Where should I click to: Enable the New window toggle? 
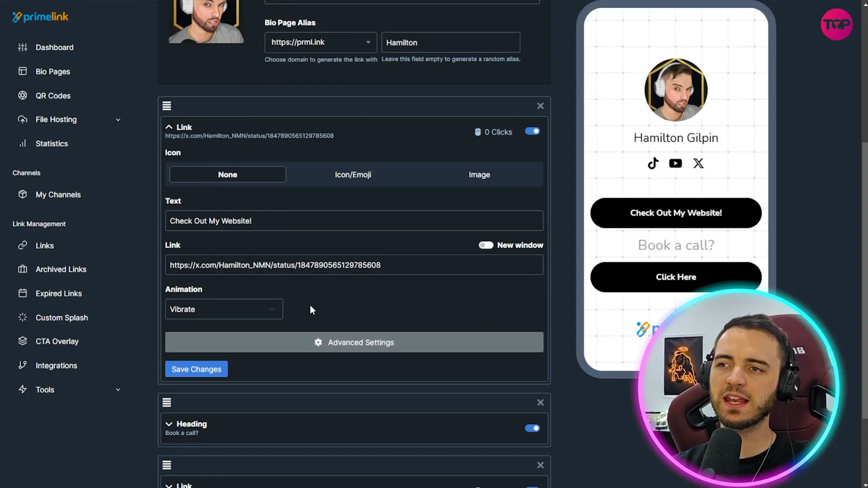point(486,245)
